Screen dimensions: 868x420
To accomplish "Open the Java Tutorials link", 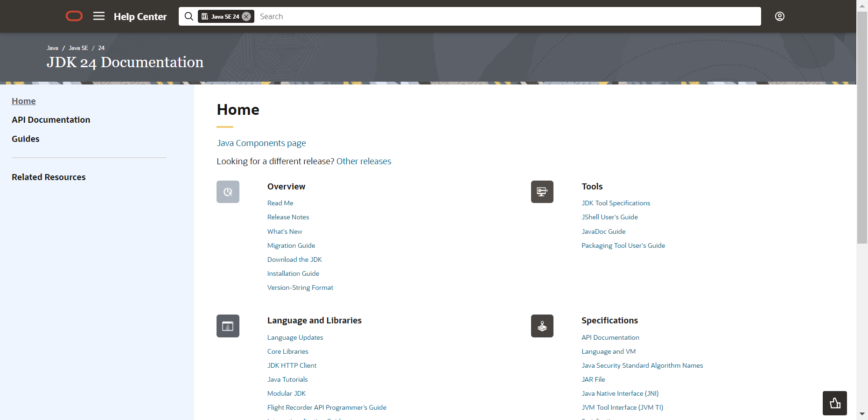I will 287,379.
